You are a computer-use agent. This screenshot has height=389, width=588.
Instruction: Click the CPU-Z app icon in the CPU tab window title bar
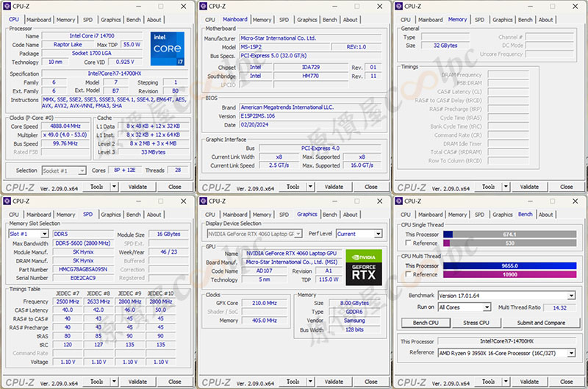7,6
